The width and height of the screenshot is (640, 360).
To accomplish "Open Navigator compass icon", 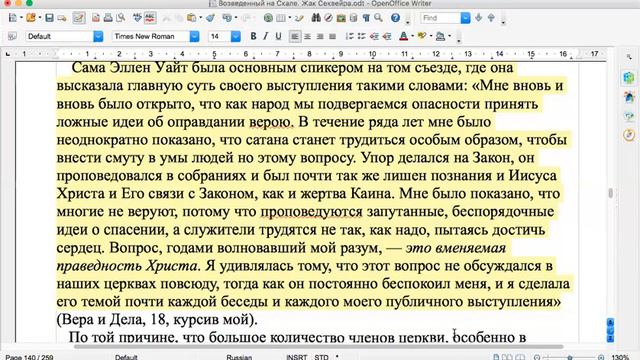I will (x=329, y=18).
